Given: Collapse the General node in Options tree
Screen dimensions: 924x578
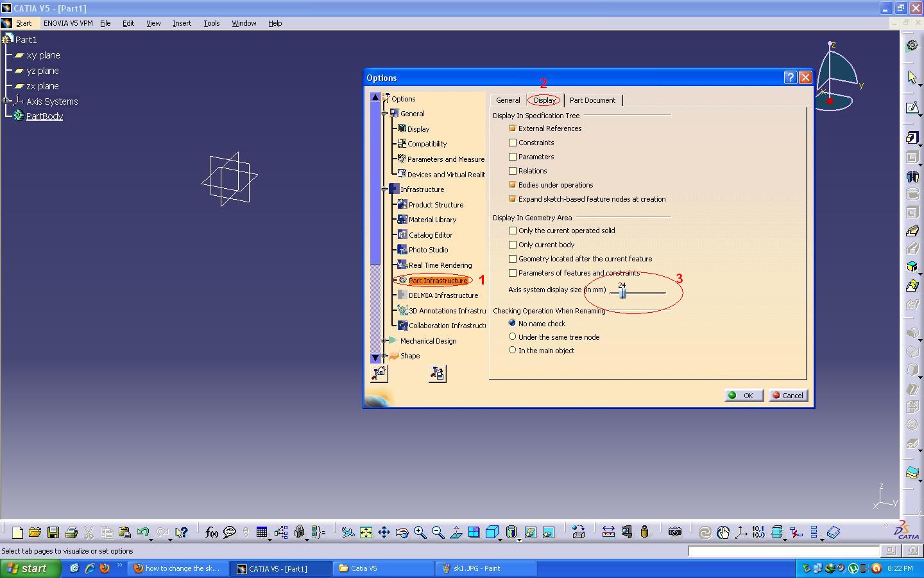Looking at the screenshot, I should coord(384,114).
